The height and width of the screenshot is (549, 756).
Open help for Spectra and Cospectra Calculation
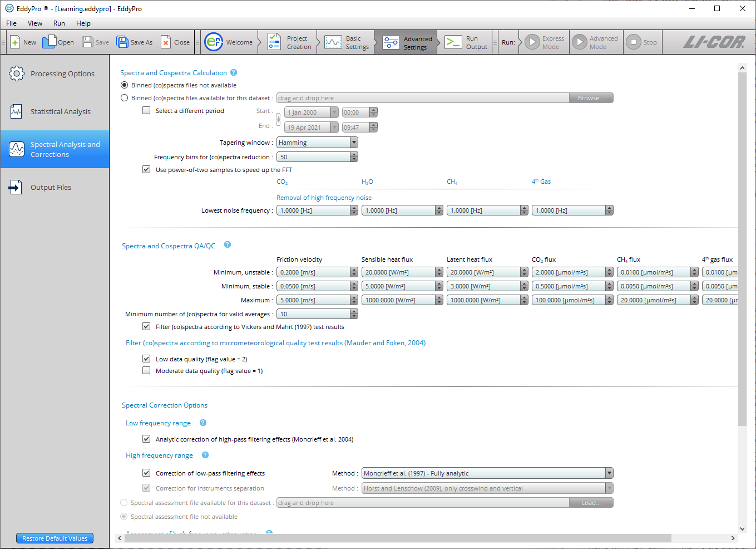tap(234, 72)
